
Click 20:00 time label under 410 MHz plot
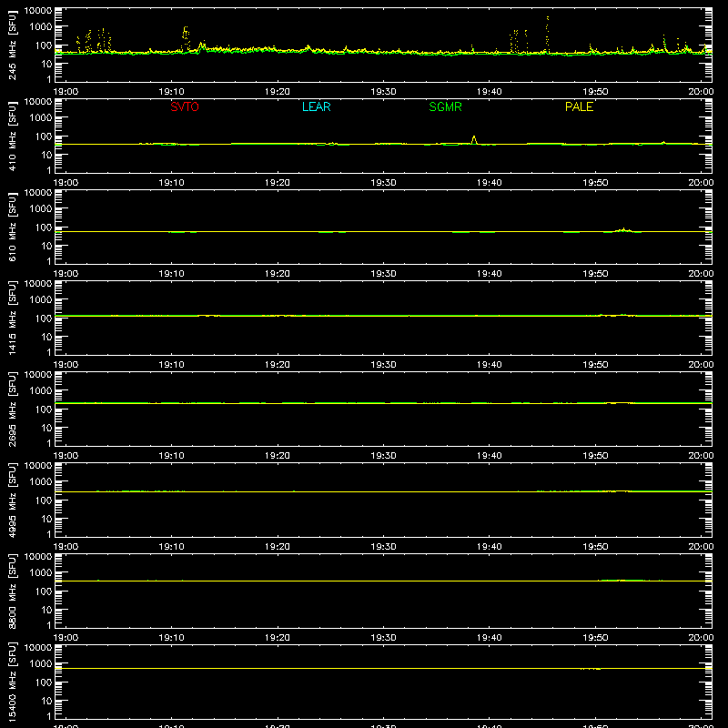701,183
